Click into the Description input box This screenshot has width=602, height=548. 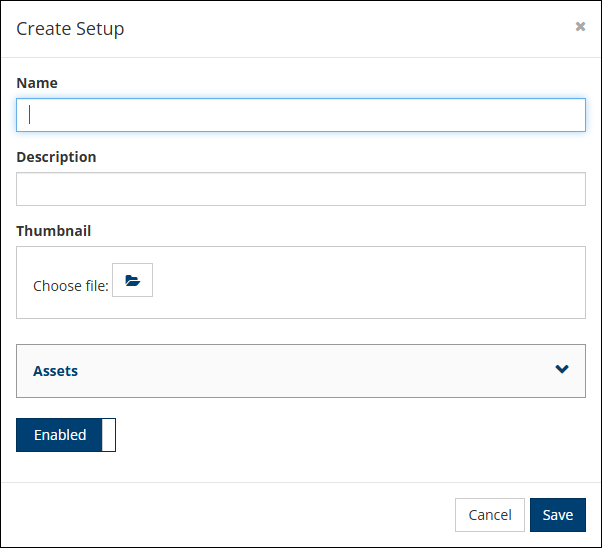300,189
